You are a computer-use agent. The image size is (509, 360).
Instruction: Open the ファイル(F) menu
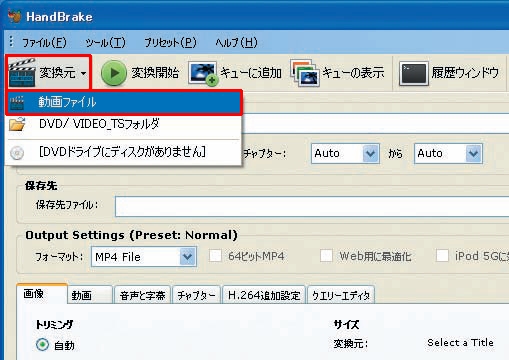click(x=44, y=42)
